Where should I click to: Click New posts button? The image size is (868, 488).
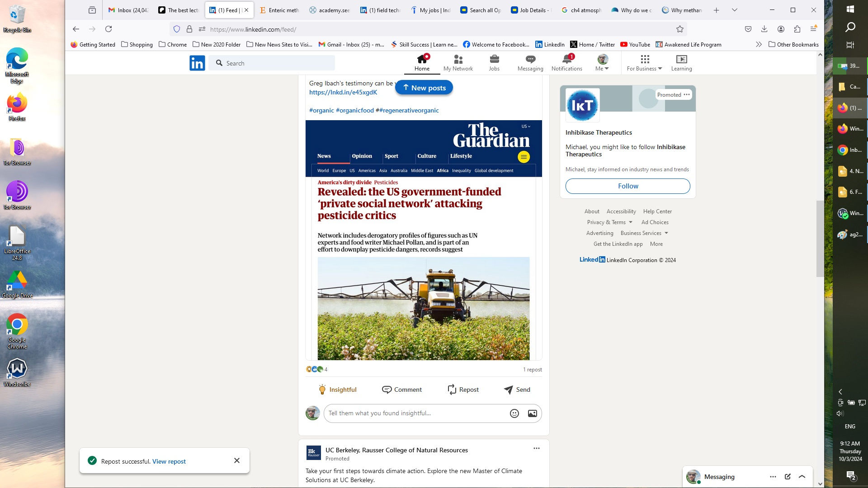click(x=424, y=88)
